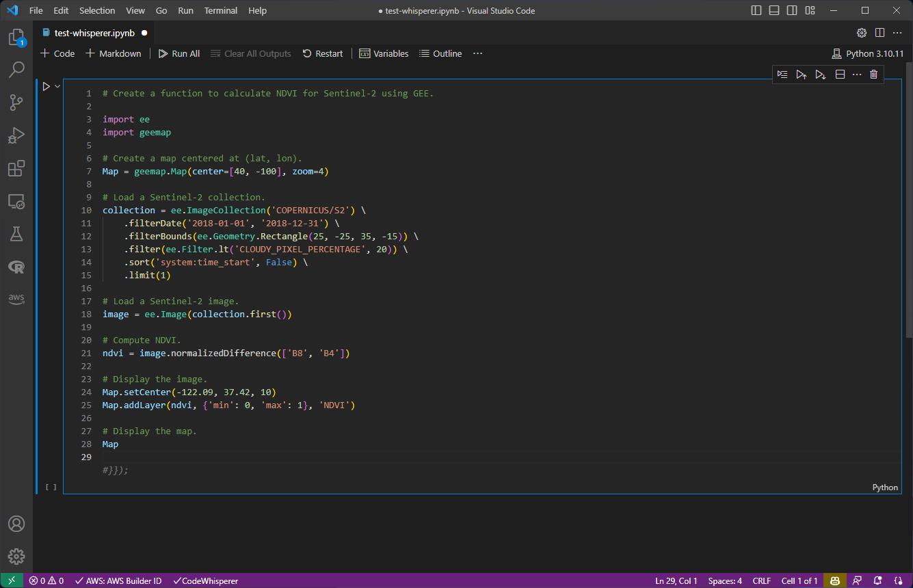The height and width of the screenshot is (588, 913).
Task: Split the notebook cell
Action: point(839,74)
